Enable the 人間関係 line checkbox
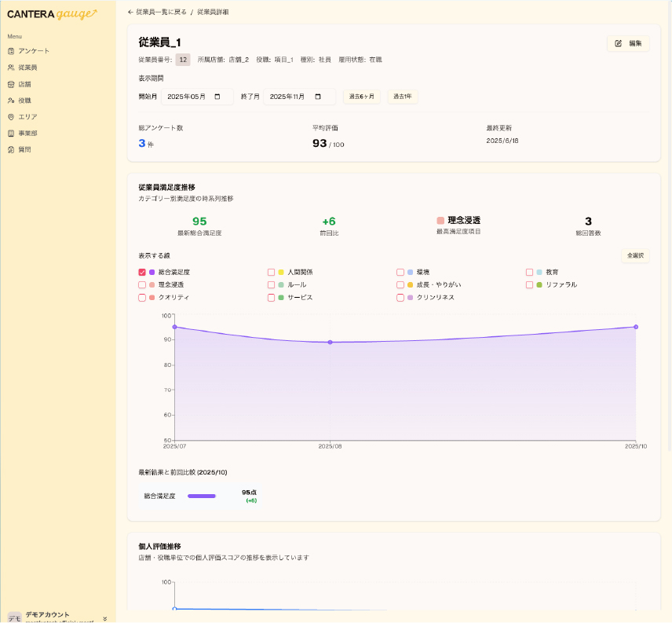 point(271,272)
